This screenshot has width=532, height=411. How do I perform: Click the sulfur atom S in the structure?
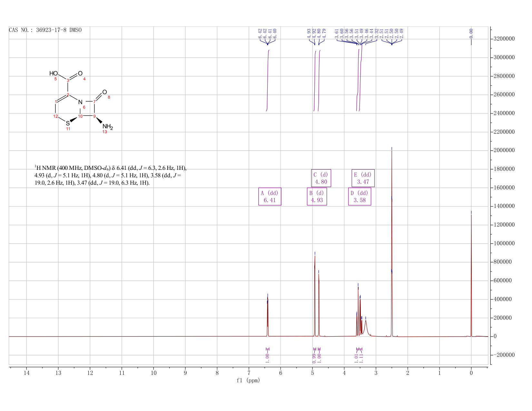[x=68, y=123]
